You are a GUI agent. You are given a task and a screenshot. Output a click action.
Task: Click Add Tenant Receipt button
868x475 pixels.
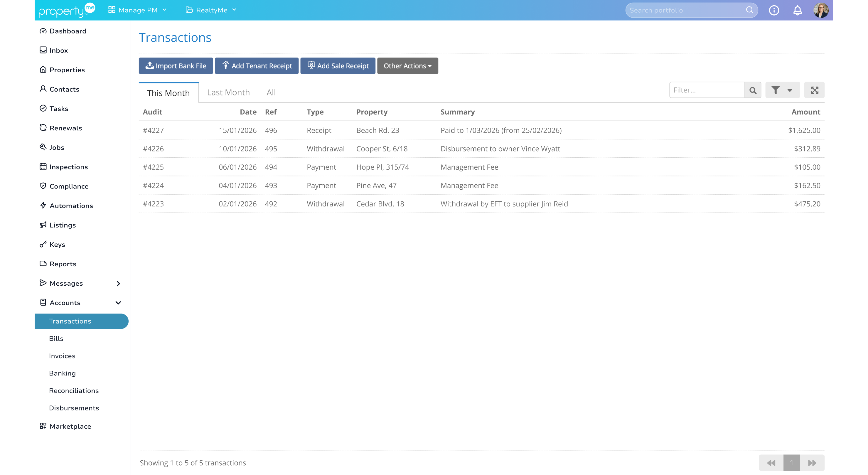tap(257, 66)
